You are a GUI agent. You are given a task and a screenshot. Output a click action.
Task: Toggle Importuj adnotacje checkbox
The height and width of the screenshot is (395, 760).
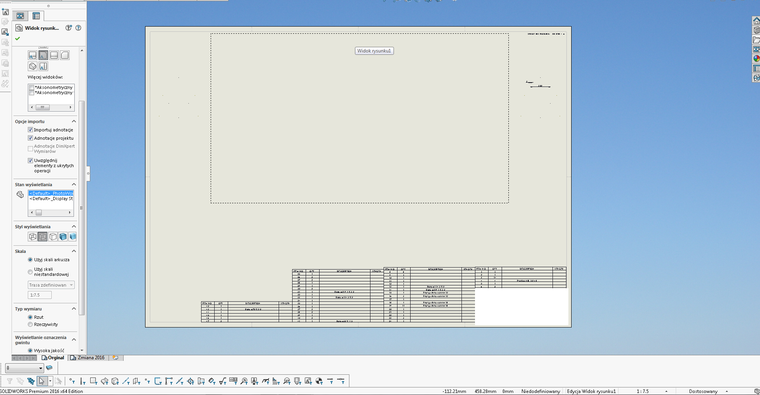[30, 130]
